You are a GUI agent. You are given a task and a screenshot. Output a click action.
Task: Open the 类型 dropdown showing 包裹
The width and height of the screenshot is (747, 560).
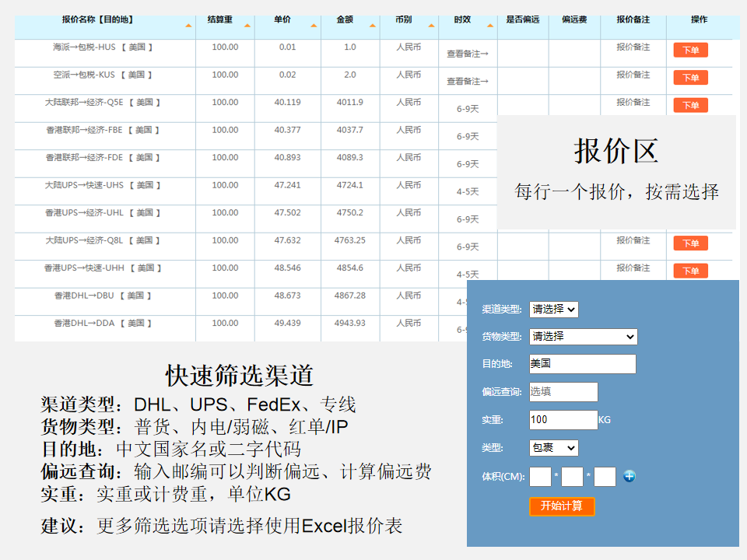click(553, 448)
